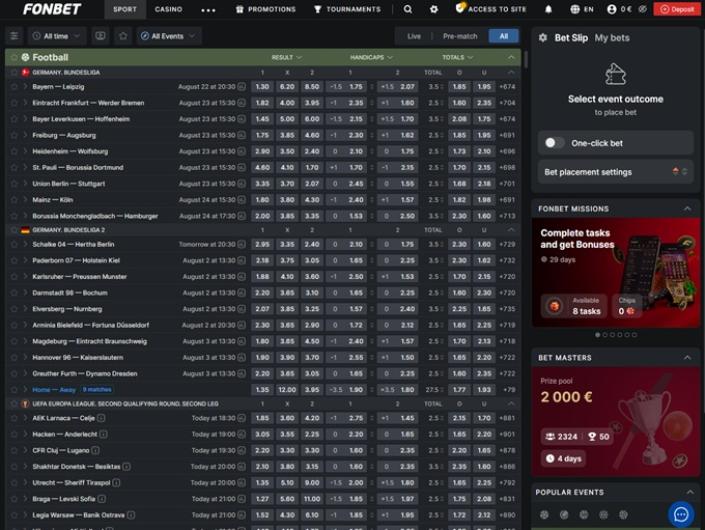Click the favorites star filter icon

click(x=123, y=36)
